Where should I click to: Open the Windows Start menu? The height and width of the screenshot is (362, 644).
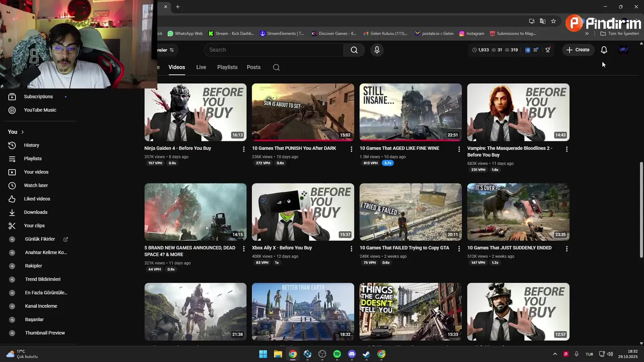click(x=263, y=354)
